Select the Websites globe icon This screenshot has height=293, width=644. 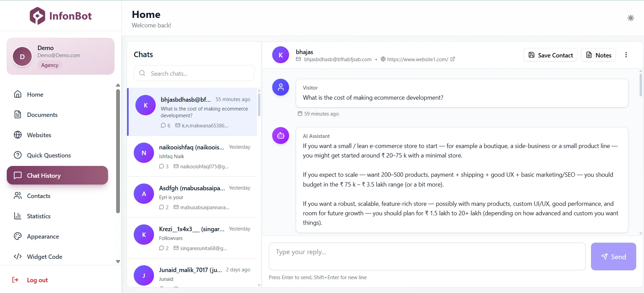coord(18,135)
